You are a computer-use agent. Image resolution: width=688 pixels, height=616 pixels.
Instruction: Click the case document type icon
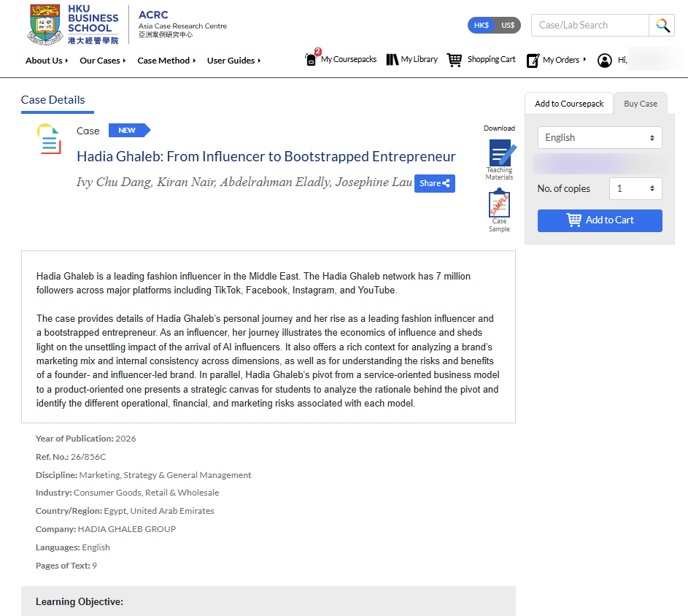pyautogui.click(x=49, y=139)
